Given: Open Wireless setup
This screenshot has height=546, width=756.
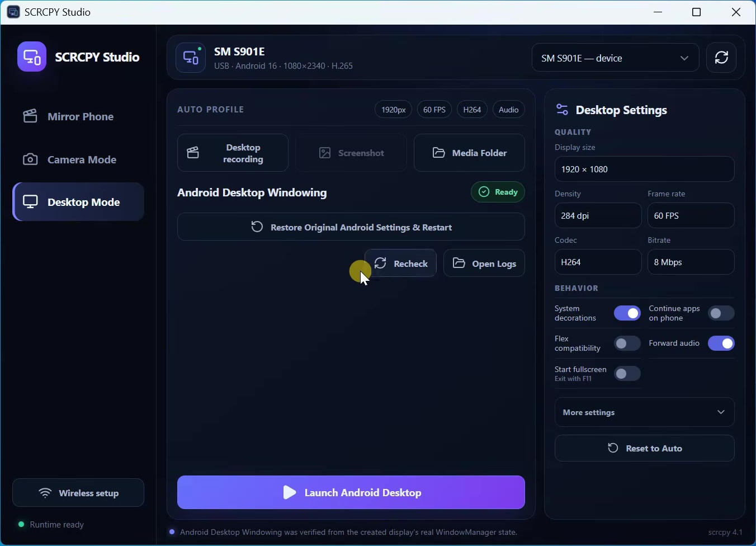Looking at the screenshot, I should [x=78, y=493].
